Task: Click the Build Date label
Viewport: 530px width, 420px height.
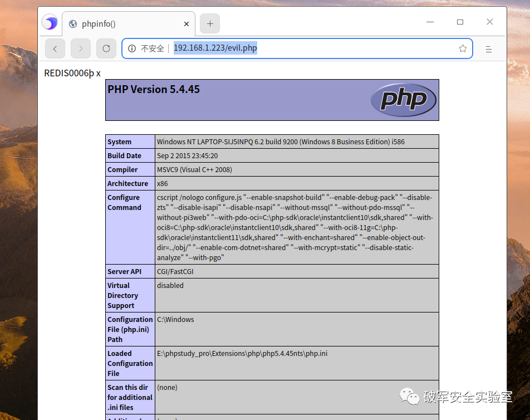Action: point(124,155)
